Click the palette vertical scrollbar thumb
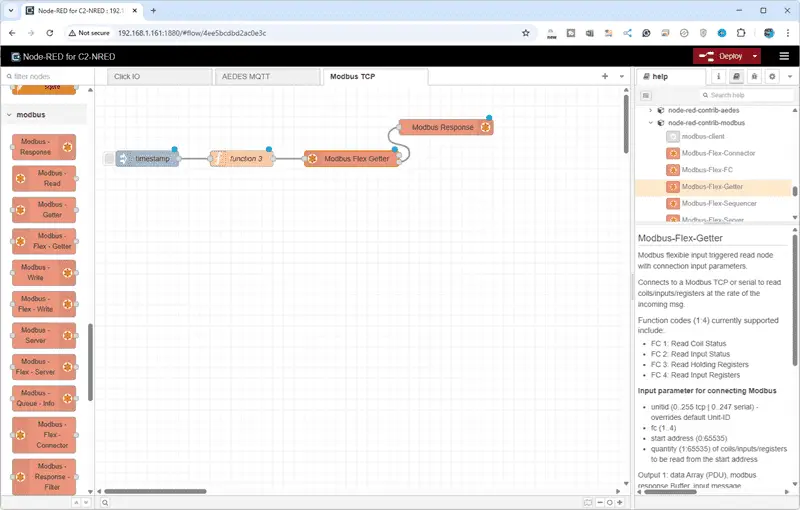 point(90,362)
